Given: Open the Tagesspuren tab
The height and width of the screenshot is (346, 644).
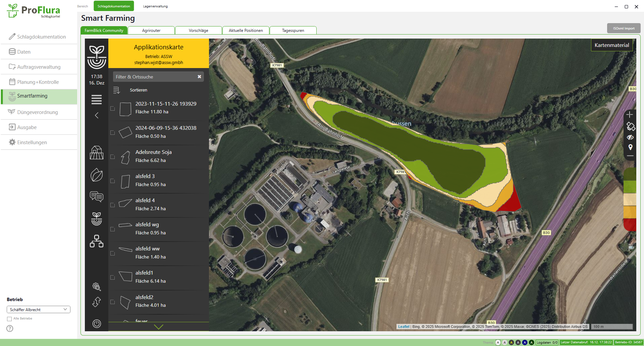Looking at the screenshot, I should pos(293,31).
